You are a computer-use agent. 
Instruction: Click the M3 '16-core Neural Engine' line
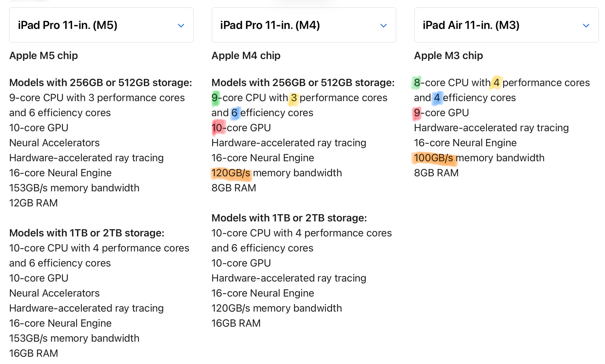point(465,143)
